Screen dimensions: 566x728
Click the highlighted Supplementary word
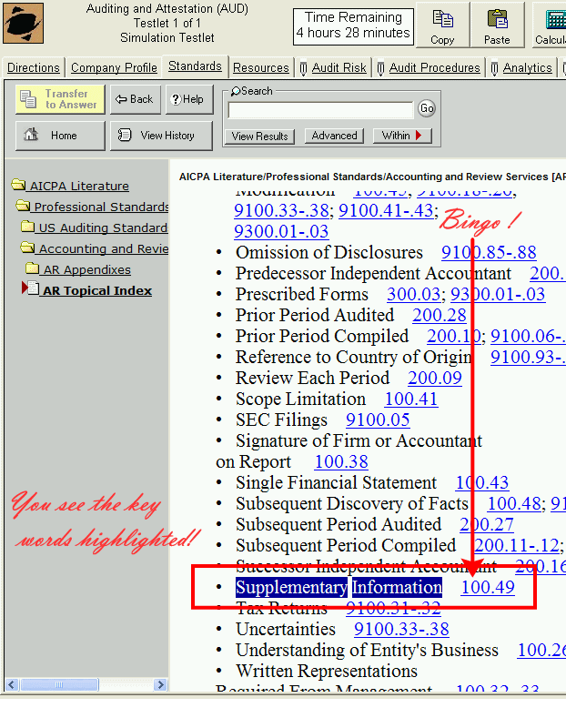[291, 588]
